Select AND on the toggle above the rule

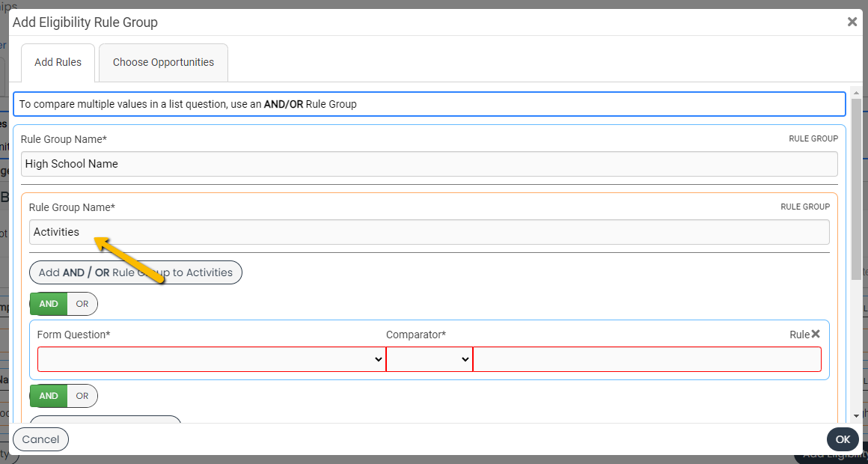click(49, 304)
